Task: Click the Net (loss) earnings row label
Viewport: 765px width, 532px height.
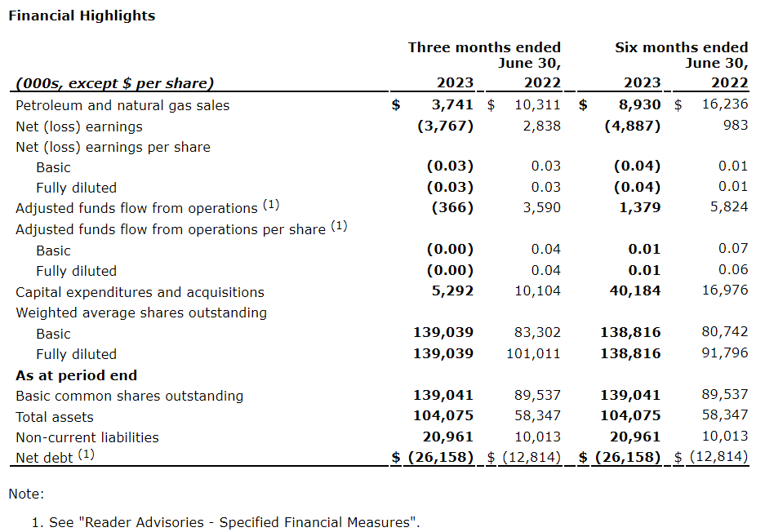Action: coord(79,126)
